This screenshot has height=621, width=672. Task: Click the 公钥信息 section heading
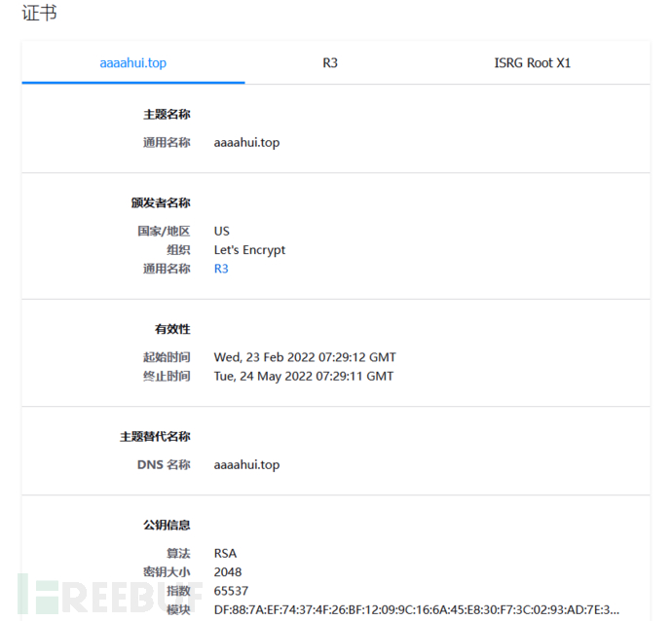(x=167, y=525)
